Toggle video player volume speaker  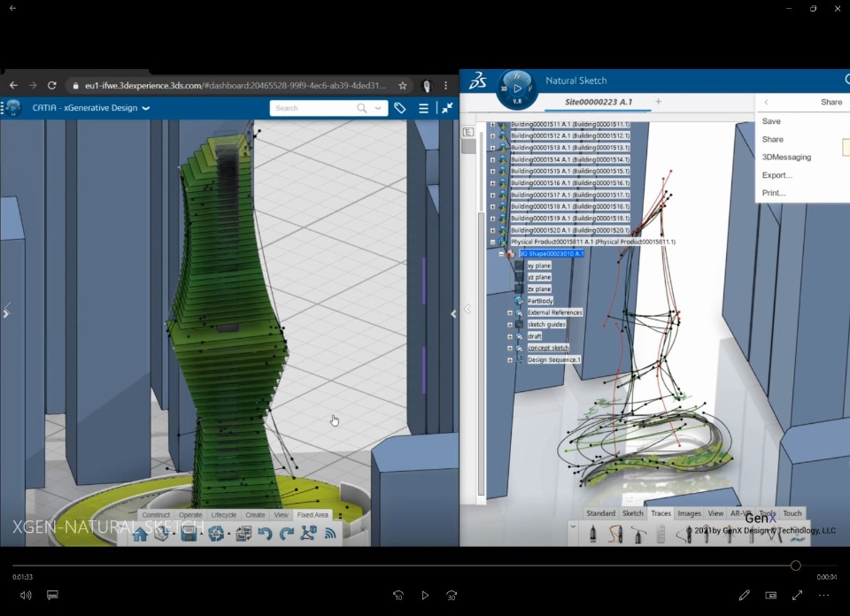pyautogui.click(x=26, y=596)
